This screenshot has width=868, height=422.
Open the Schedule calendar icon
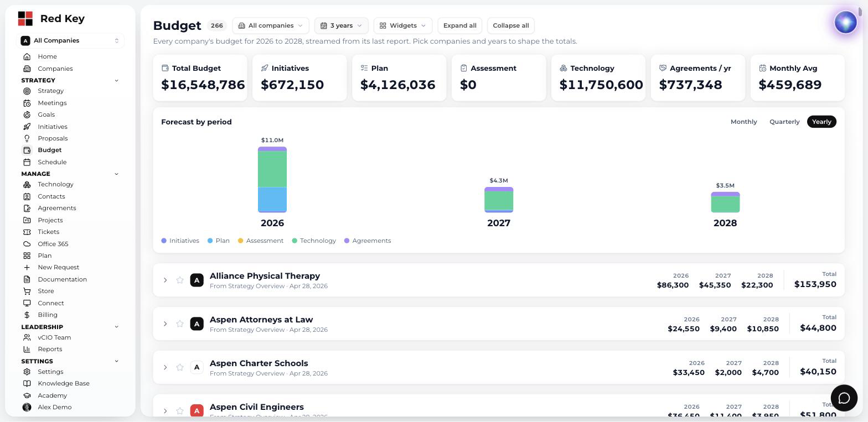coord(27,162)
